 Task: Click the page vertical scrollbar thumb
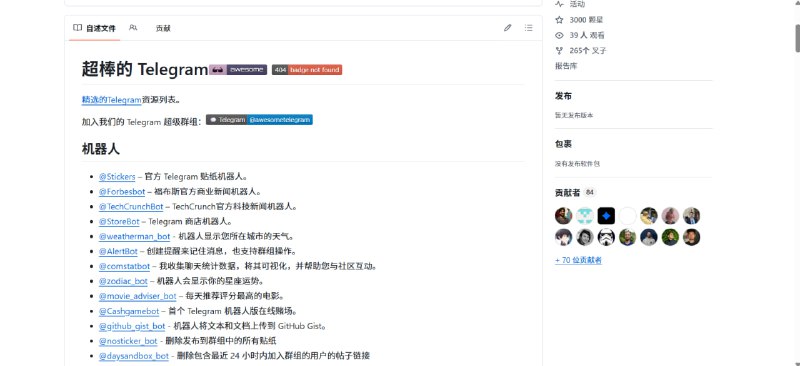[x=797, y=37]
